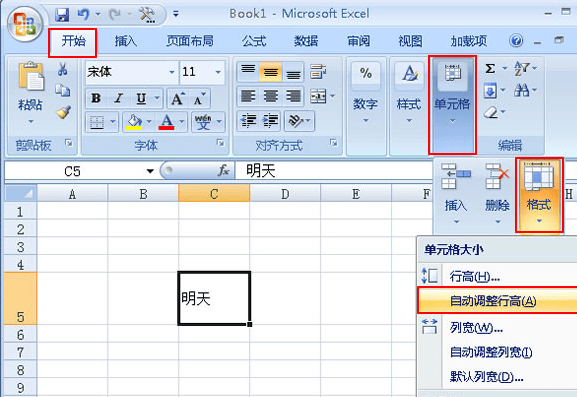The width and height of the screenshot is (577, 397).
Task: Click the yellow fill color bucket
Action: click(134, 122)
